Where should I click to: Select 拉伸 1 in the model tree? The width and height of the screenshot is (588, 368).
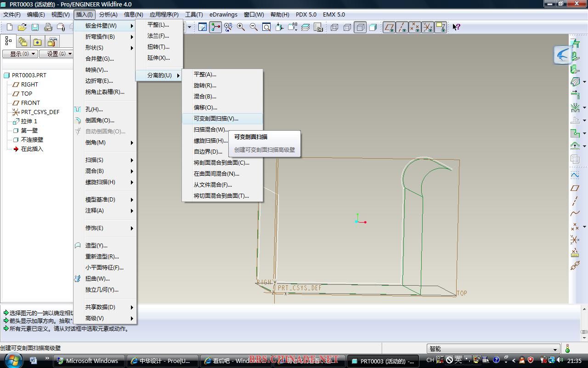point(29,121)
